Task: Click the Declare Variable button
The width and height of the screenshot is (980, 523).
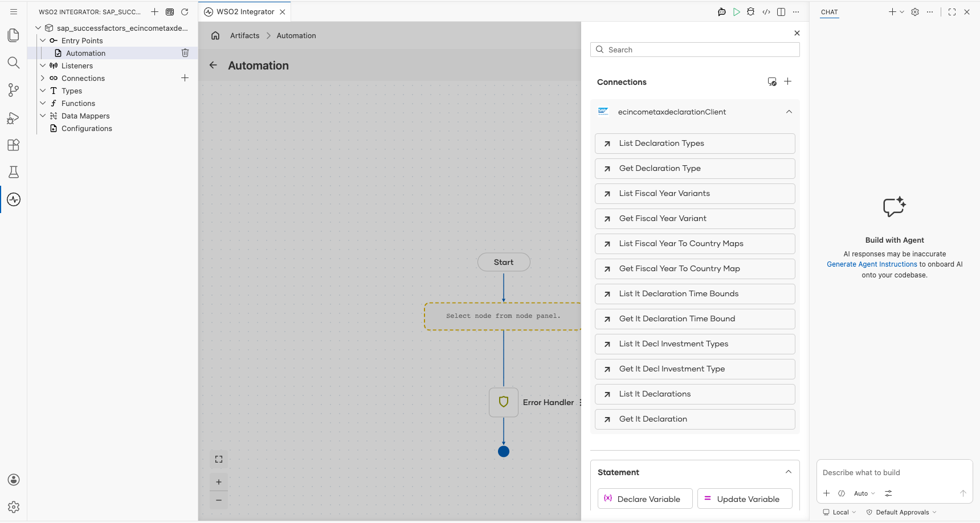Action: [x=645, y=499]
